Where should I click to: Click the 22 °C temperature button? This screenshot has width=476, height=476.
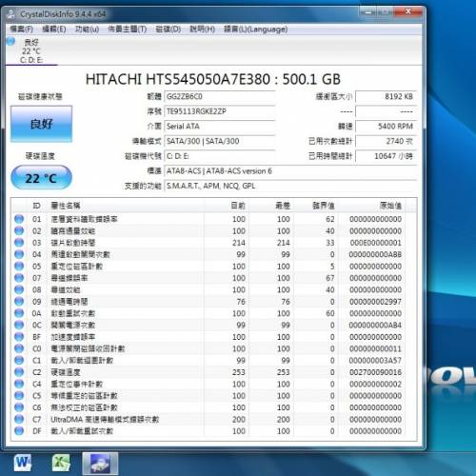point(41,178)
